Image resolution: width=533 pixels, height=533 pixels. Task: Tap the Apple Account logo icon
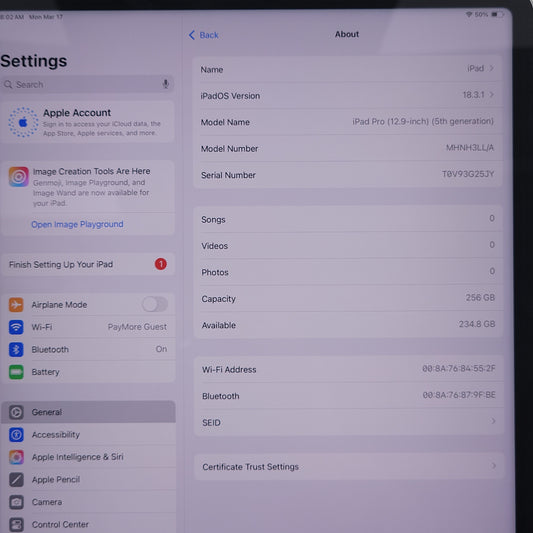[x=23, y=122]
